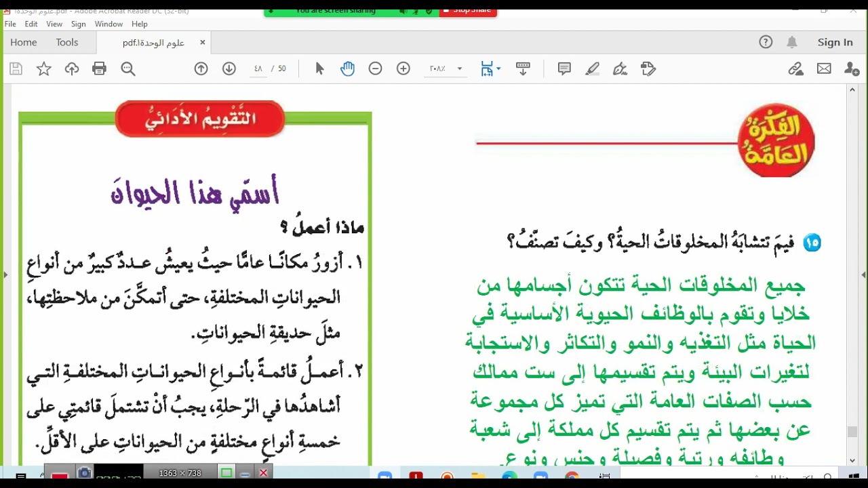Open the Help question mark icon
Image resolution: width=868 pixels, height=488 pixels.
[x=766, y=42]
